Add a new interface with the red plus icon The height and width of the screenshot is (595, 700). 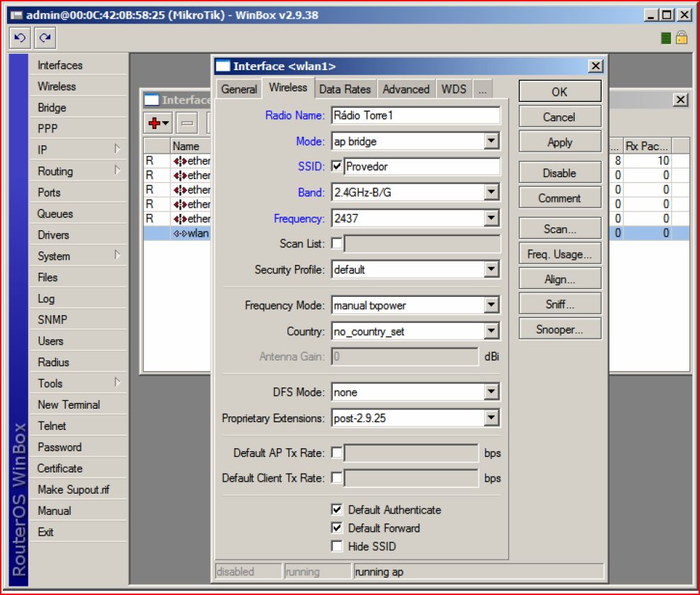tap(154, 122)
